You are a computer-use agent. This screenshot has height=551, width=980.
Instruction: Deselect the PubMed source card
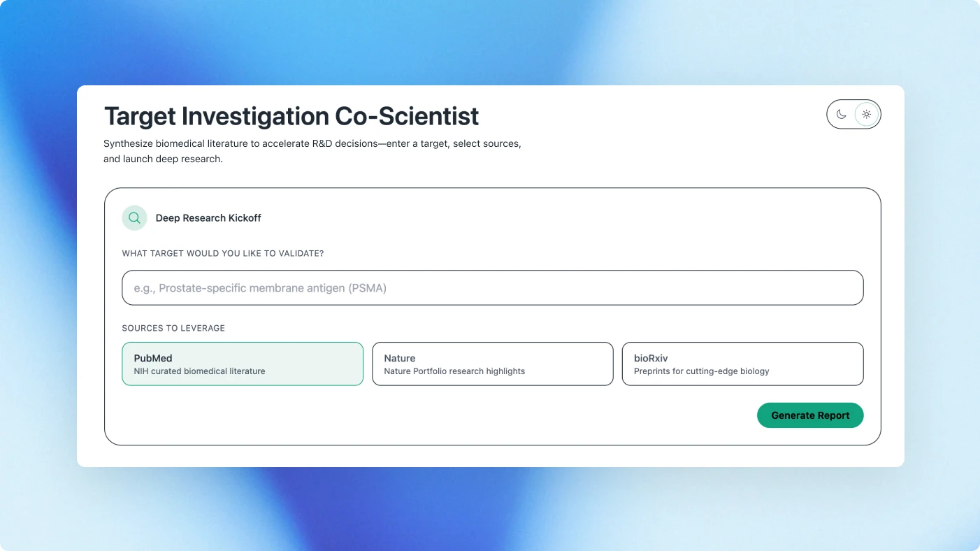(243, 364)
